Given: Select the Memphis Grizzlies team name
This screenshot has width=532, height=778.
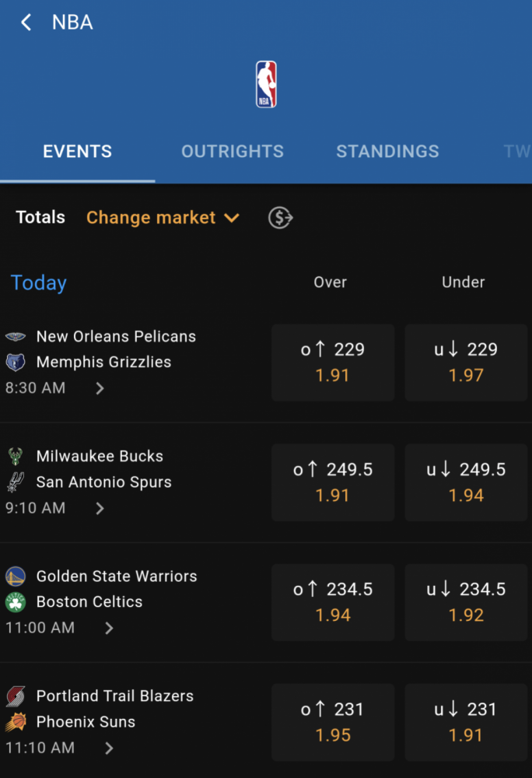Looking at the screenshot, I should (x=103, y=363).
